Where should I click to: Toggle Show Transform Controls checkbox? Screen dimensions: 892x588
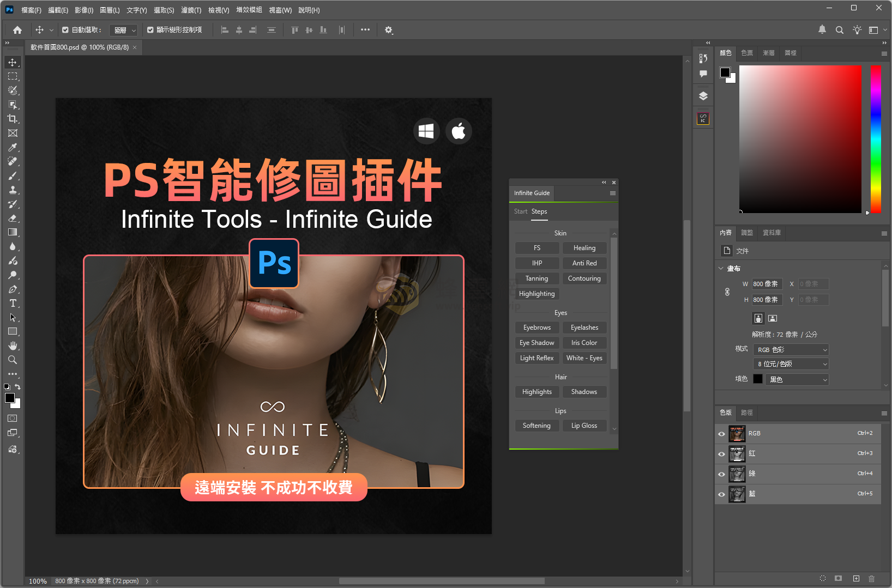coord(150,30)
